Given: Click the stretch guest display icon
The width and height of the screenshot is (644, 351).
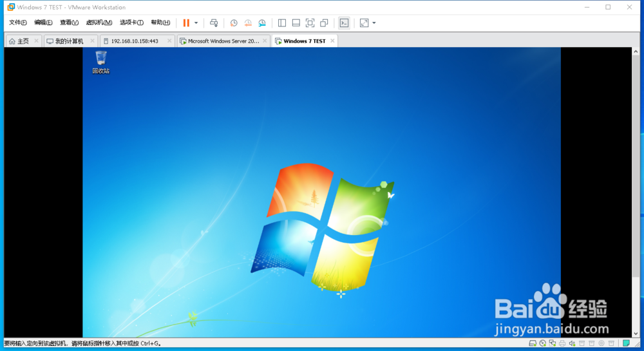Looking at the screenshot, I should pos(365,23).
